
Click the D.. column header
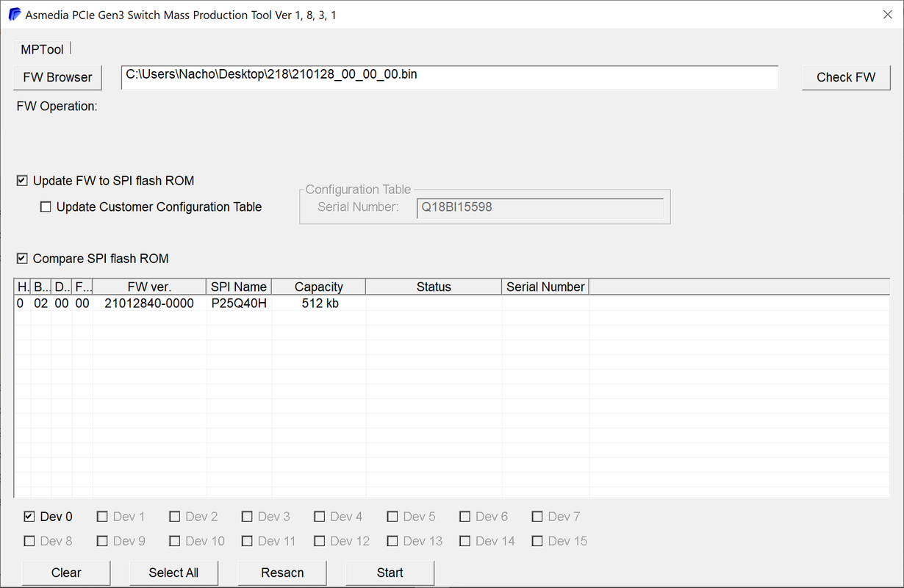point(62,287)
